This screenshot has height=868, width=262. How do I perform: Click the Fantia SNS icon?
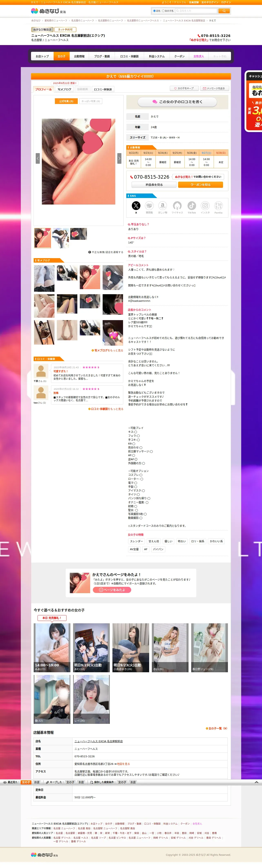point(219,206)
